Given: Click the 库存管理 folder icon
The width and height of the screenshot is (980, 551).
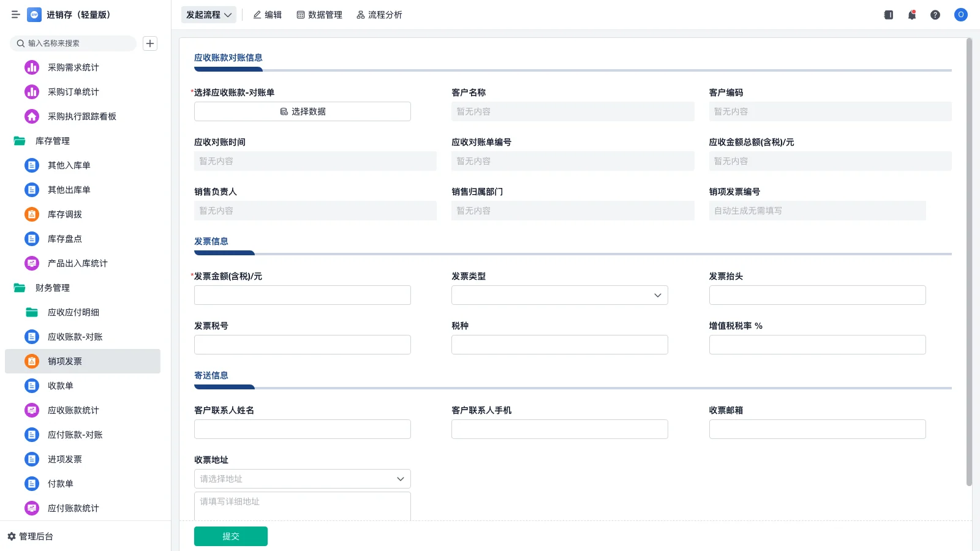Looking at the screenshot, I should click(x=20, y=141).
